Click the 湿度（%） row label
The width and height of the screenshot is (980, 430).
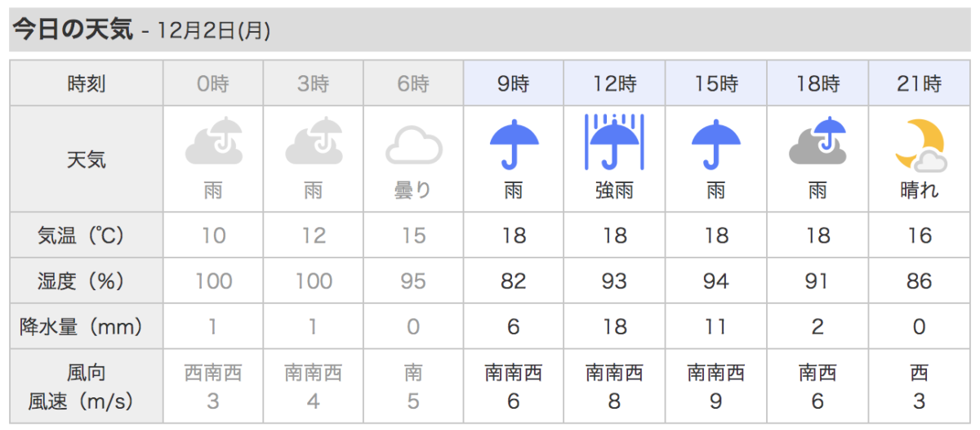pyautogui.click(x=87, y=281)
